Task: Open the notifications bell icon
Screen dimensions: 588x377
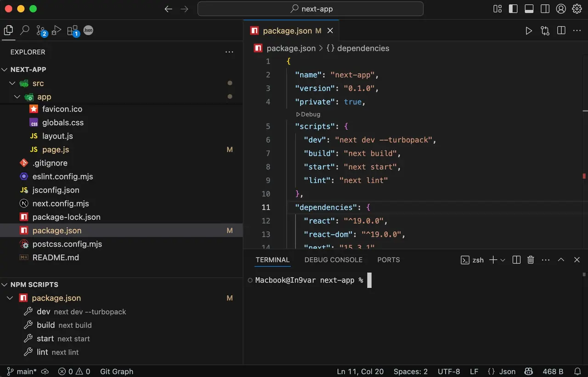Action: pyautogui.click(x=578, y=371)
